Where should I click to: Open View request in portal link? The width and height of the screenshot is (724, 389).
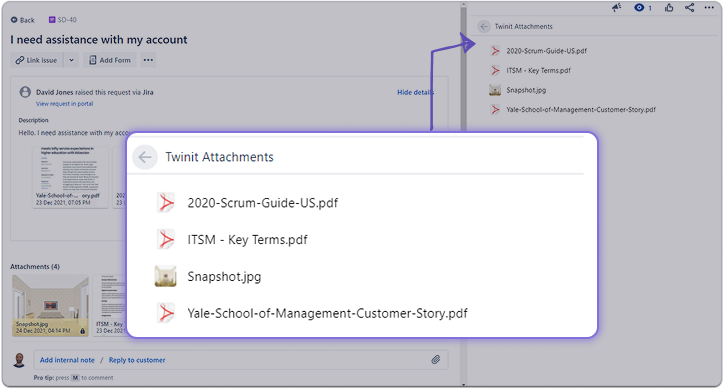click(65, 104)
